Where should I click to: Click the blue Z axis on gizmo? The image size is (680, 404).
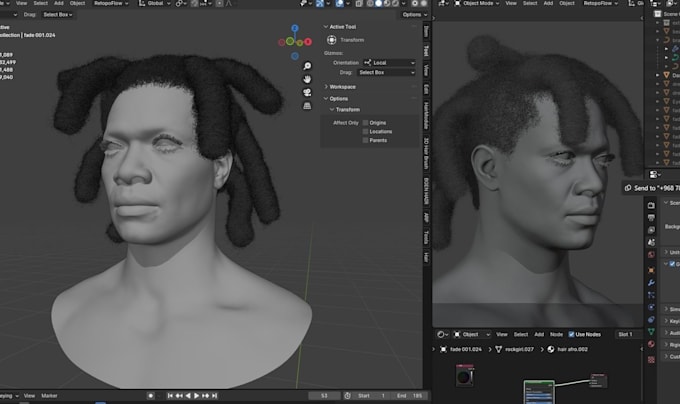295,28
